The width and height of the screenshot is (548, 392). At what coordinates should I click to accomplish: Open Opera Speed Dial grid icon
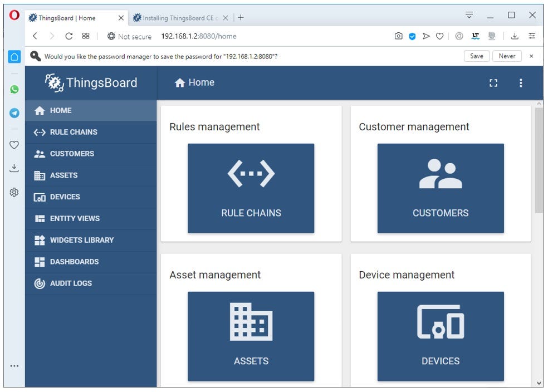86,36
